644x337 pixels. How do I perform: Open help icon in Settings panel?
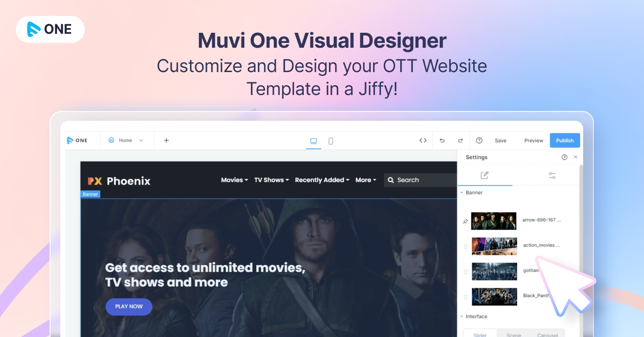coord(564,157)
